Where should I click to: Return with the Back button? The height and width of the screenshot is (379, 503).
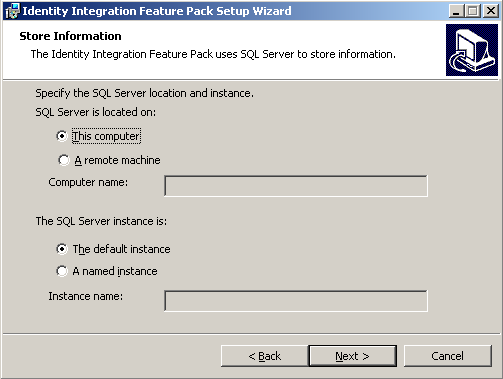coord(265,356)
